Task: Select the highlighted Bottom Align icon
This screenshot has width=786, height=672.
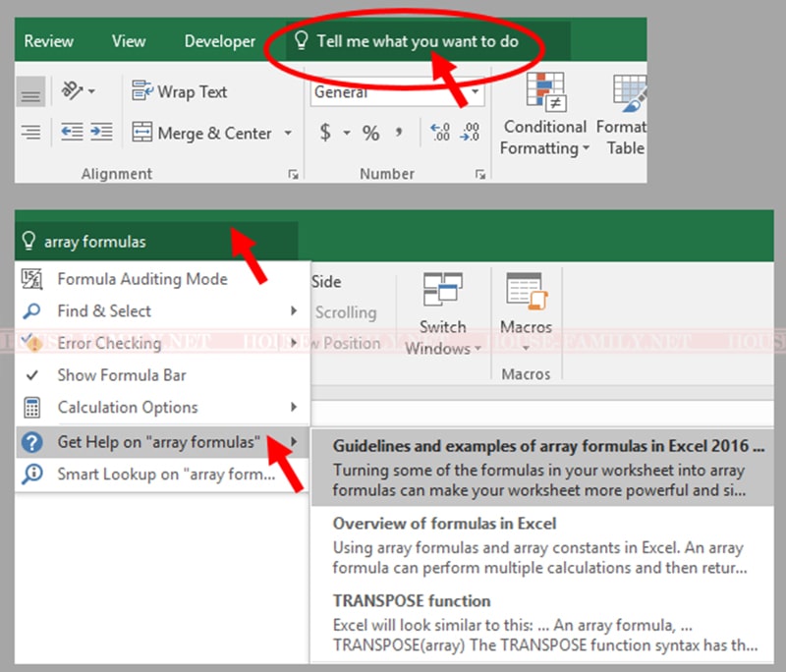Action: click(31, 91)
